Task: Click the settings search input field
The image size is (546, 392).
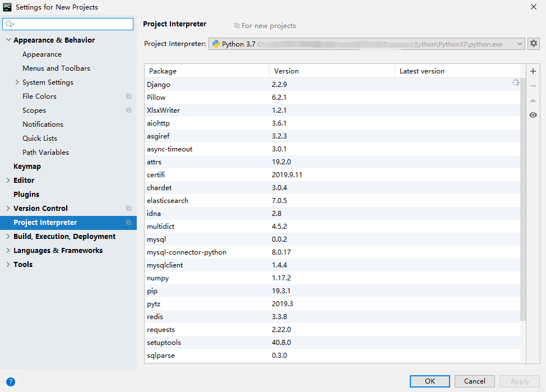Action: (68, 24)
